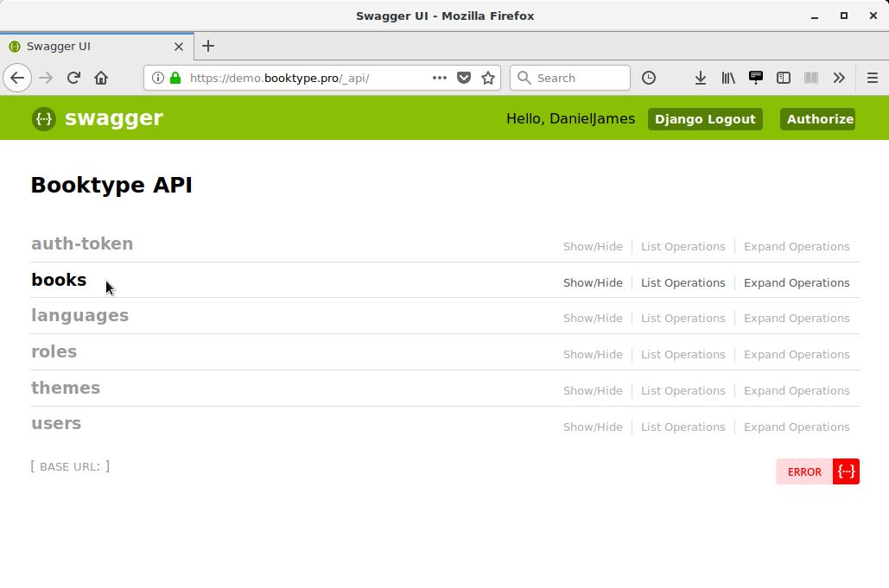Reload the current page

pos(73,78)
